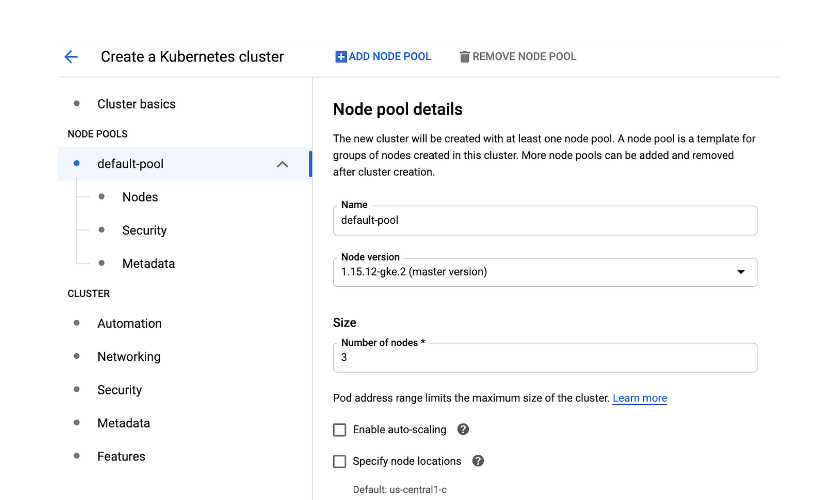Open the cluster Features section
Screen dimensions: 836x500
[x=121, y=456]
